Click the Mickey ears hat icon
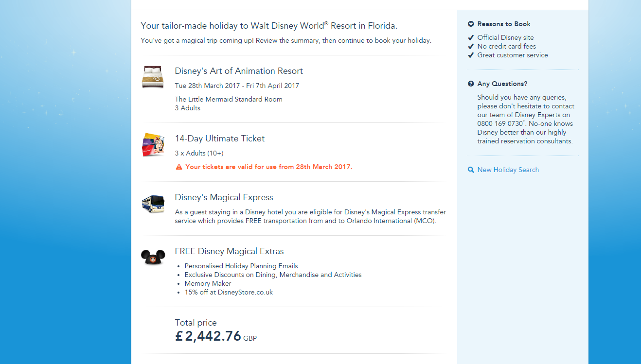The width and height of the screenshot is (641, 364). [153, 256]
